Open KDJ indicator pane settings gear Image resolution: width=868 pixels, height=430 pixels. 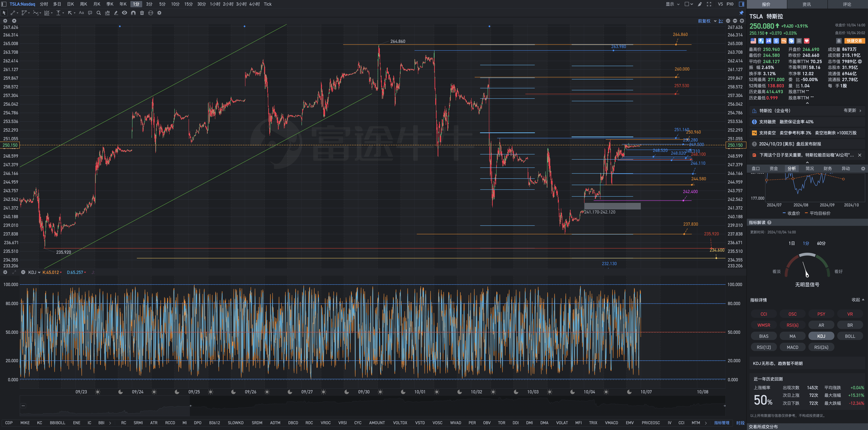tap(5, 272)
